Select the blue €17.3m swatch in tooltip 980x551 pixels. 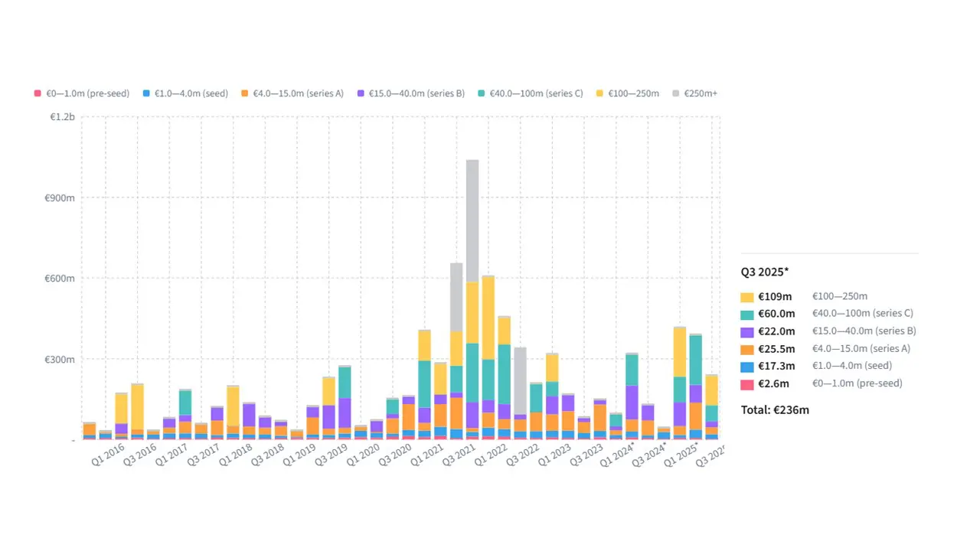click(747, 367)
